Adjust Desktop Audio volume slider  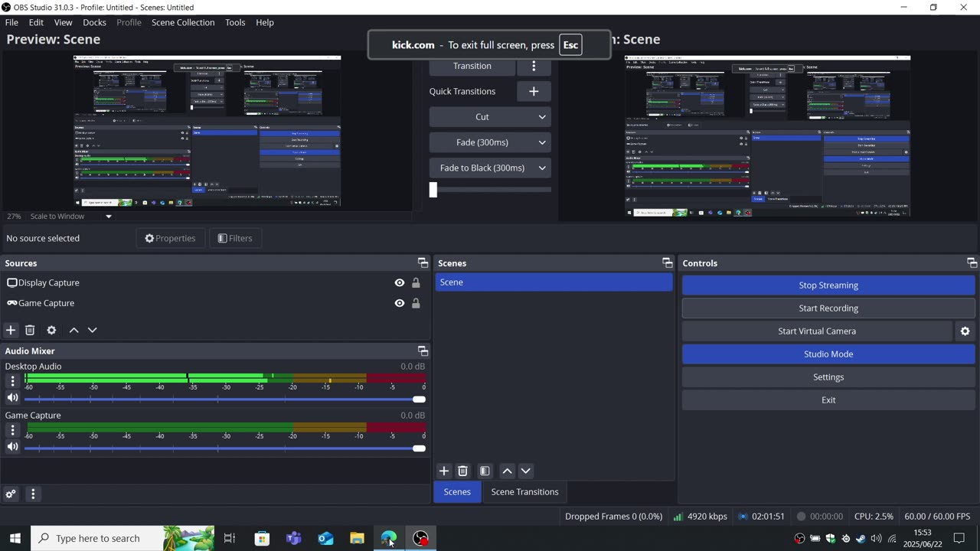225,399
